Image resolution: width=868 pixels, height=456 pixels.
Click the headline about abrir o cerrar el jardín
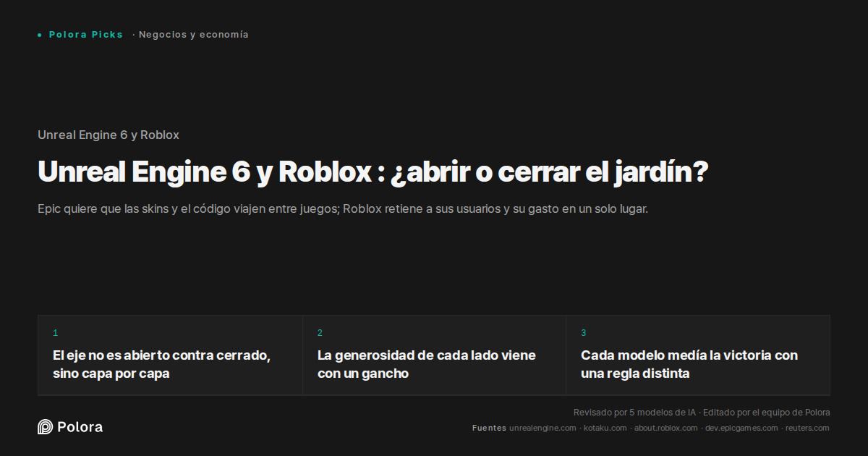373,172
